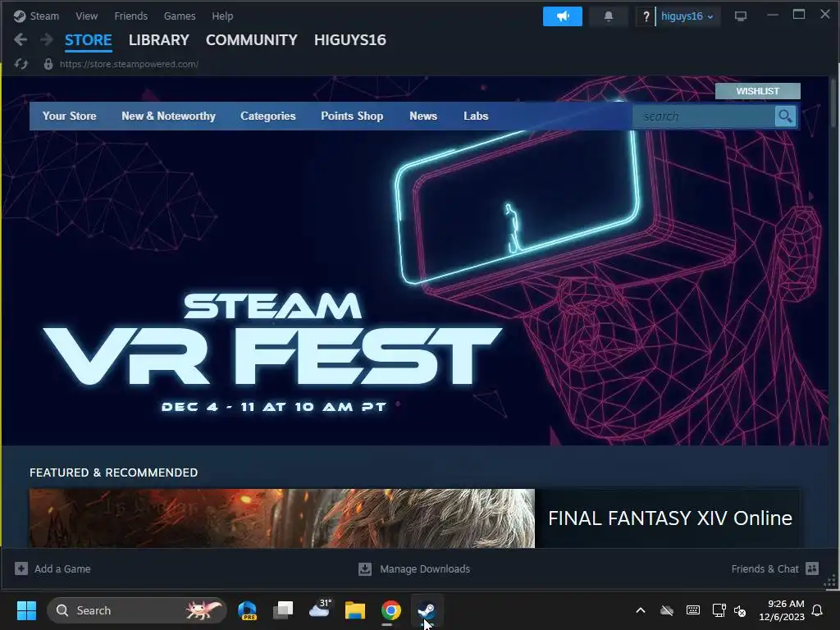Viewport: 840px width, 630px height.
Task: Reload the store page
Action: pyautogui.click(x=21, y=64)
